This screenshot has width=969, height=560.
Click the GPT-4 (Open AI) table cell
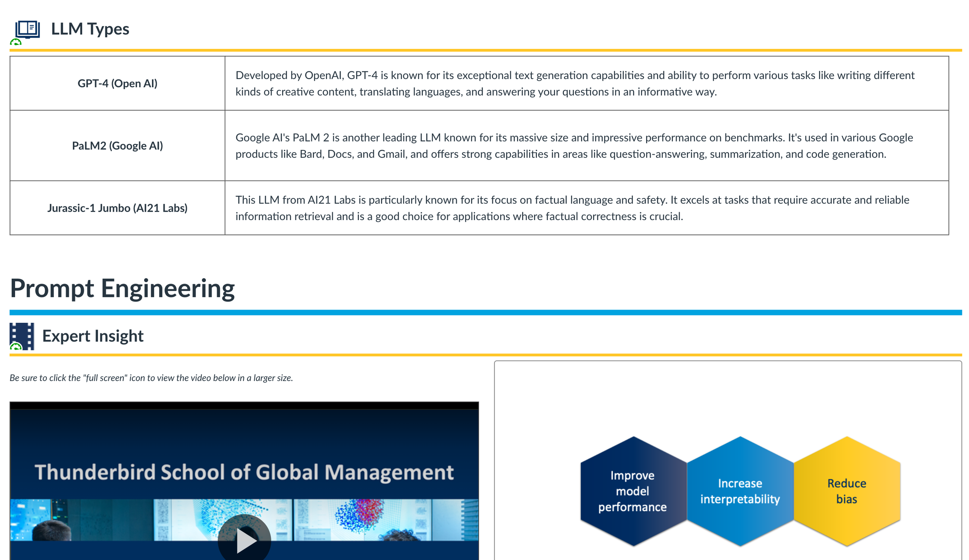point(117,83)
